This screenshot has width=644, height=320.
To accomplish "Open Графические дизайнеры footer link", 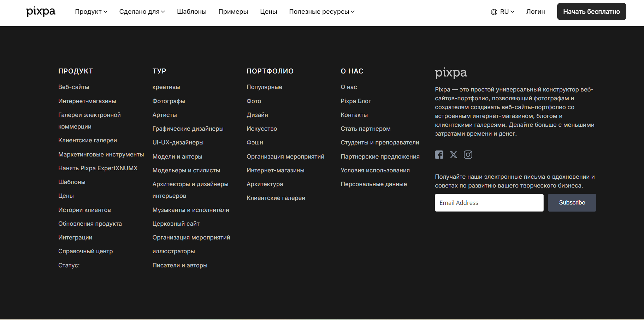I will 188,129.
